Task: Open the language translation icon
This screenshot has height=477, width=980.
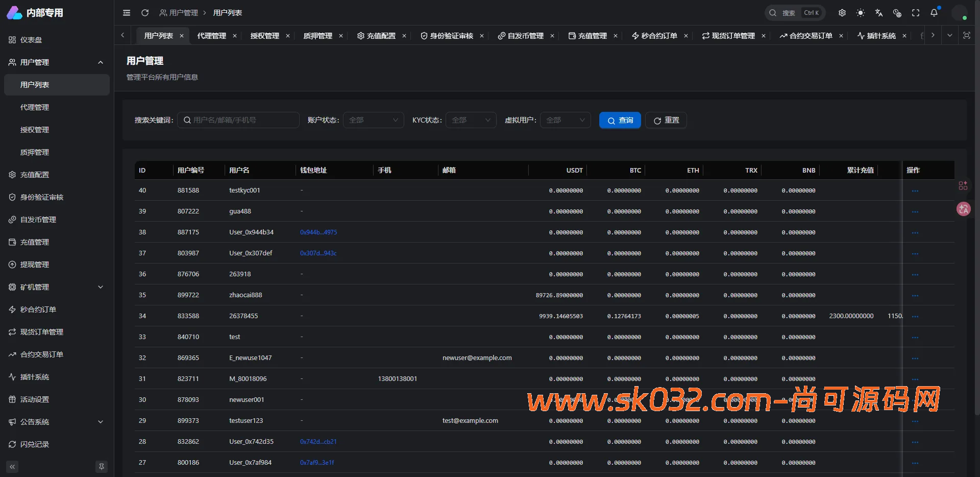Action: click(x=878, y=13)
